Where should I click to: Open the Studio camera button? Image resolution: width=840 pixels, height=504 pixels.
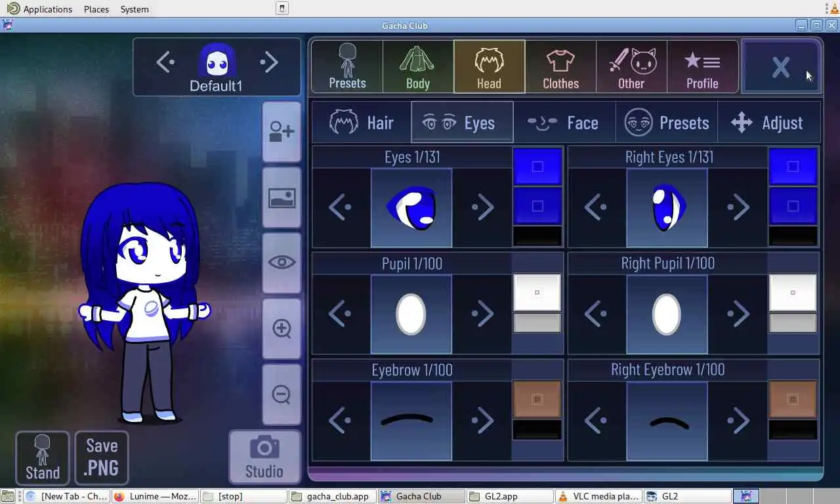click(264, 457)
